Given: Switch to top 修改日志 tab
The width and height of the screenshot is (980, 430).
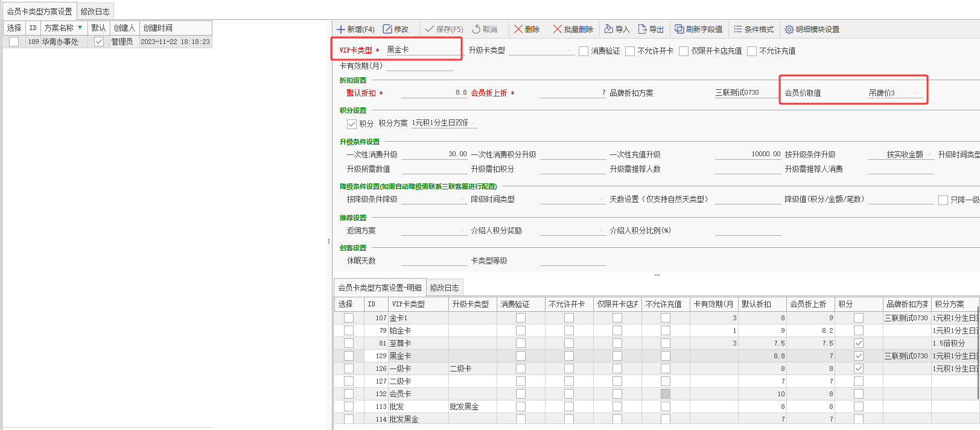Looking at the screenshot, I should [x=95, y=11].
